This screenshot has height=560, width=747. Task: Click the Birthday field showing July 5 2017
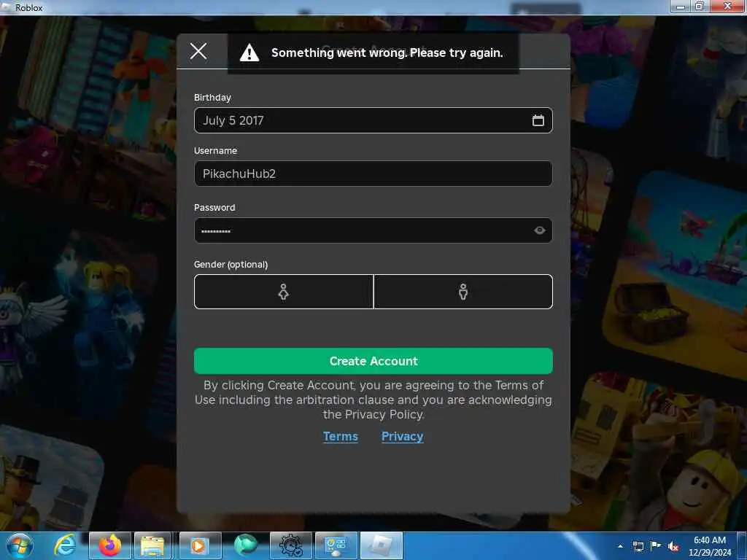[373, 120]
